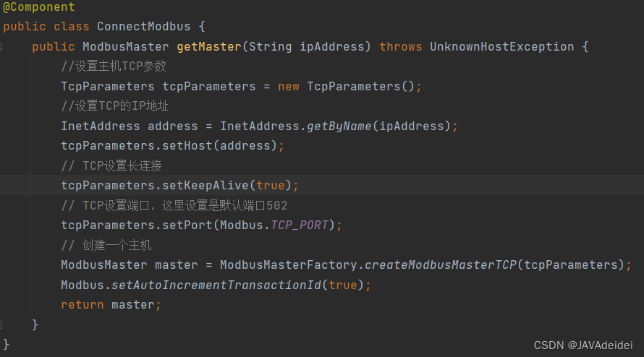This screenshot has height=357, width=644.
Task: Click the return master statement
Action: tap(111, 305)
